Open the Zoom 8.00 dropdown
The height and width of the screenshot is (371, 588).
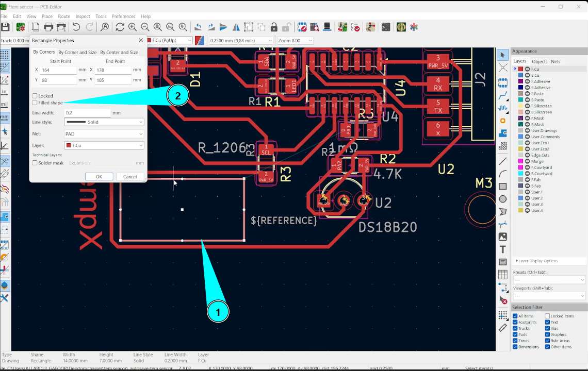295,41
